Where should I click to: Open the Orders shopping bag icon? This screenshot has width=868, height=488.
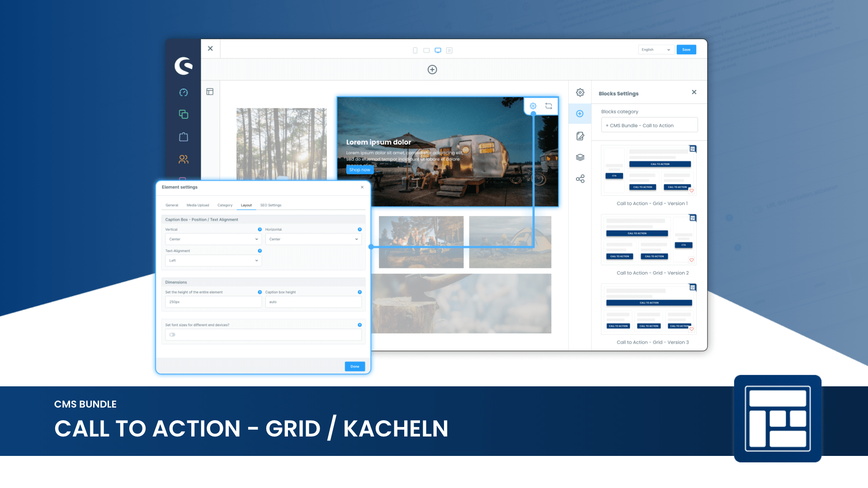click(184, 137)
